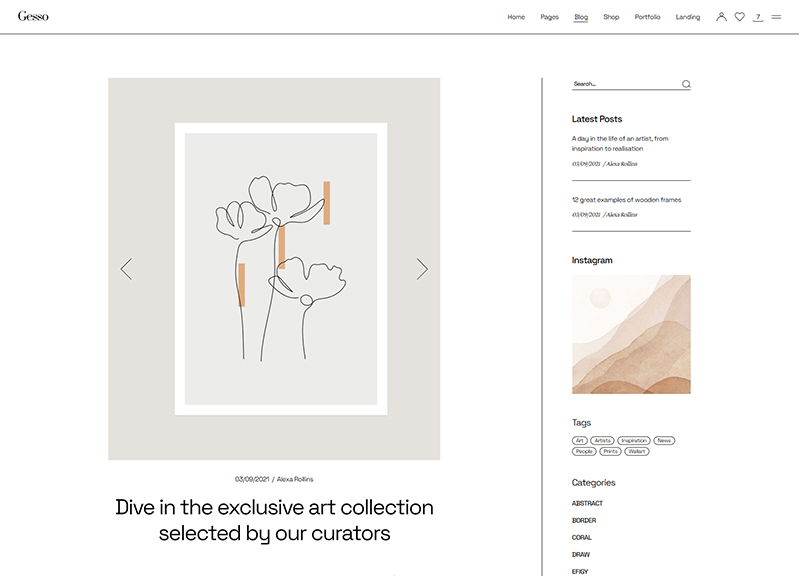Screen dimensions: 800x576
Task: Open the Home menu item
Action: [516, 17]
